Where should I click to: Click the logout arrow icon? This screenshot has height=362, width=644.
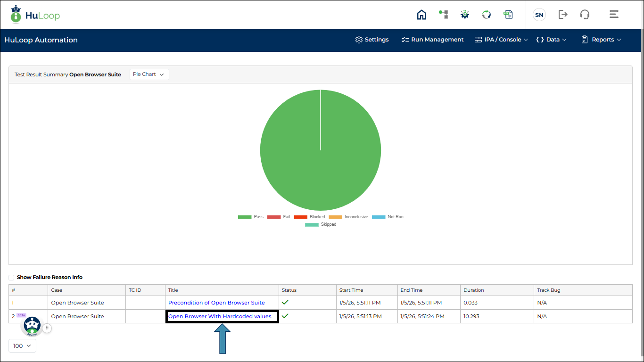(563, 15)
